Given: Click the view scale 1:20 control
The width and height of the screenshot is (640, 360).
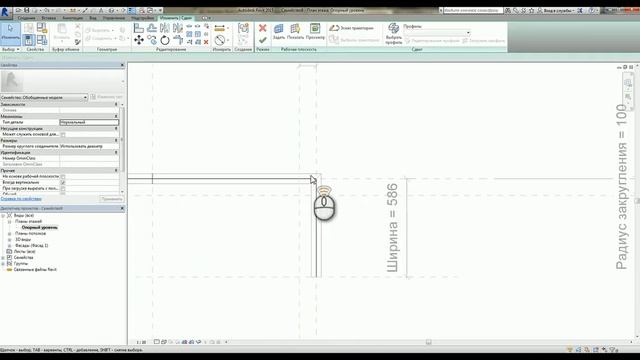Looking at the screenshot, I should 141,342.
